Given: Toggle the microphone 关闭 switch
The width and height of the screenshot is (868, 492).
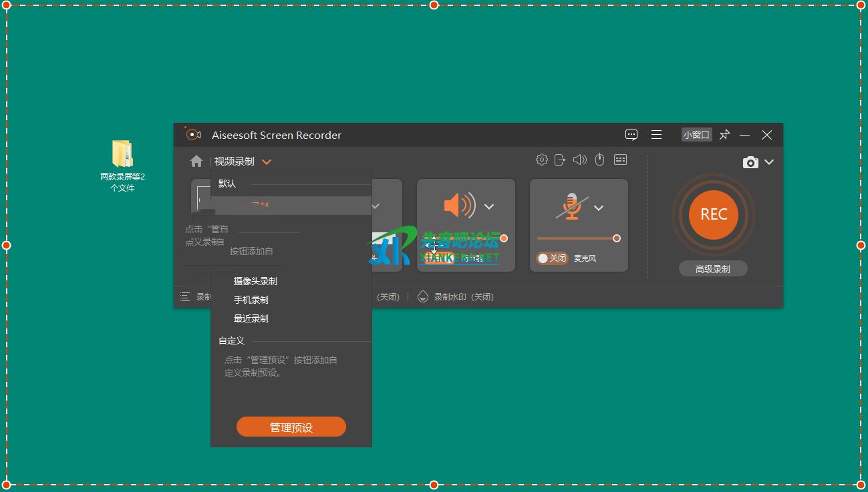Looking at the screenshot, I should pos(551,258).
